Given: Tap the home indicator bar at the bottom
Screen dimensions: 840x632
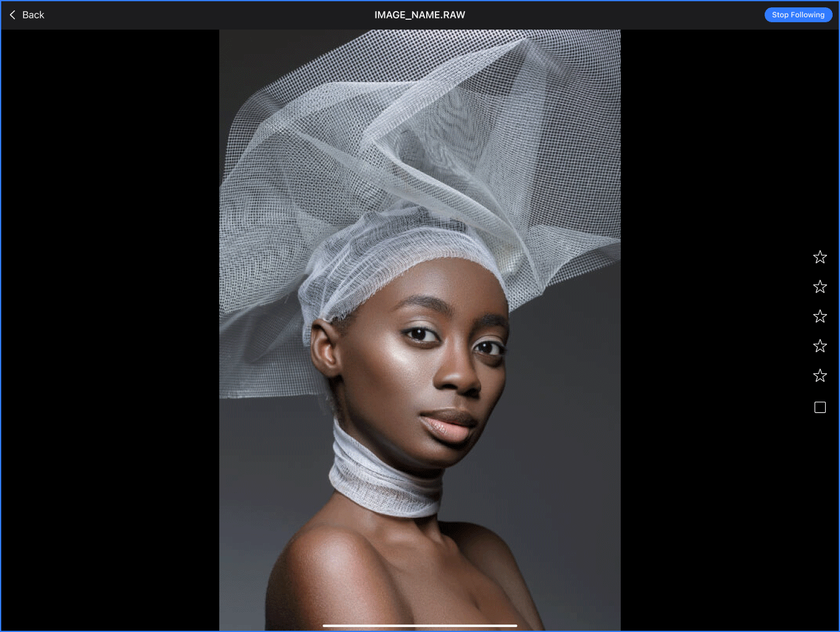Looking at the screenshot, I should pyautogui.click(x=420, y=626).
